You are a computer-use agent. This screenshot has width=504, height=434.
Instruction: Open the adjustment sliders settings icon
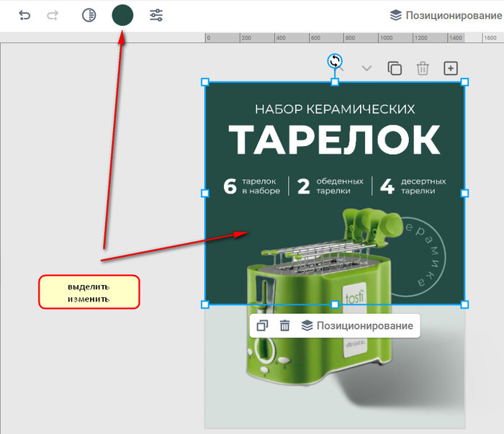click(x=156, y=15)
